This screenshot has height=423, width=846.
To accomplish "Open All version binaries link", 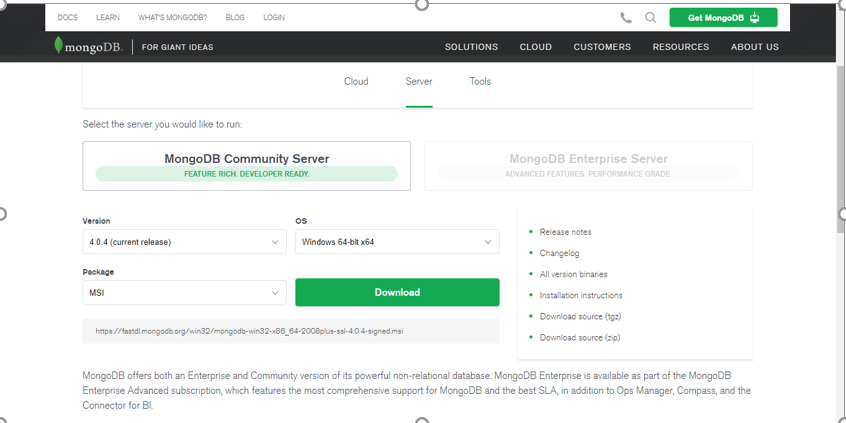I will point(574,274).
